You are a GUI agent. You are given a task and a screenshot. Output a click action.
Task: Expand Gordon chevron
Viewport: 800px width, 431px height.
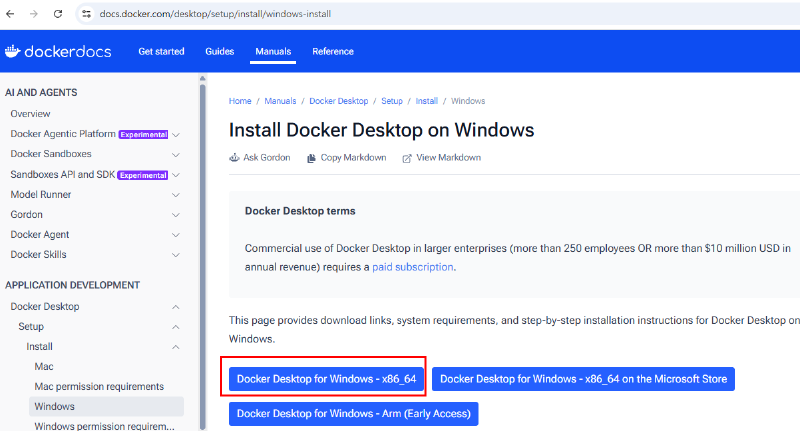pyautogui.click(x=176, y=215)
